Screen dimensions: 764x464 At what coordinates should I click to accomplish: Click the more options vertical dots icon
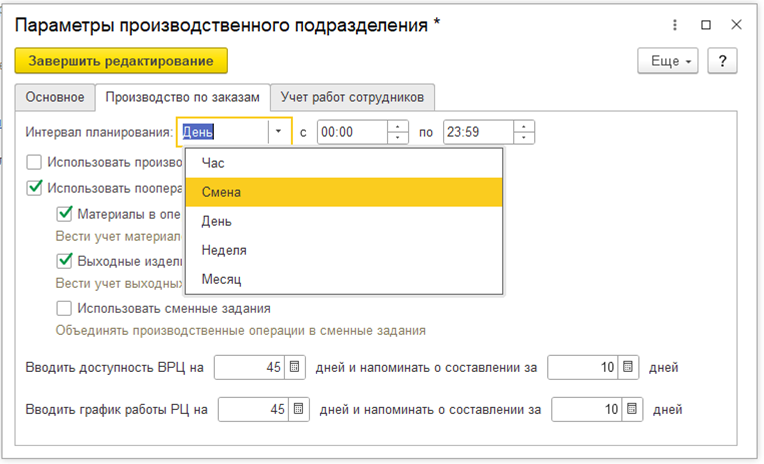click(x=676, y=22)
